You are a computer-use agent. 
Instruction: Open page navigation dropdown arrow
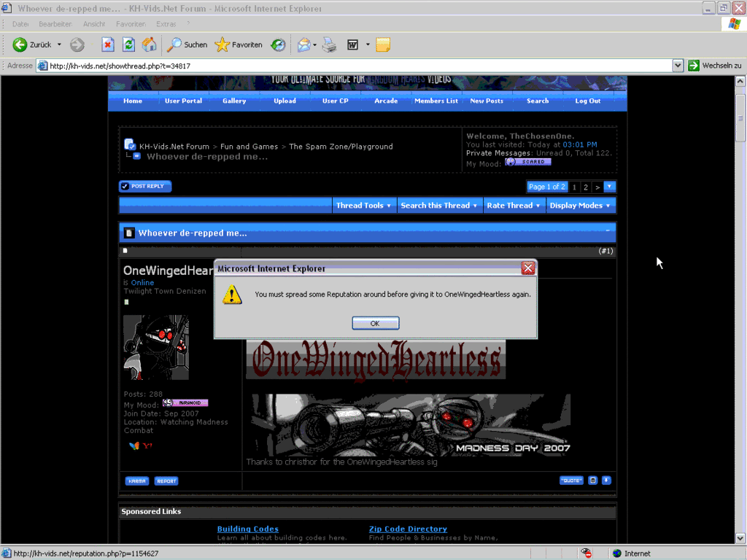click(609, 187)
